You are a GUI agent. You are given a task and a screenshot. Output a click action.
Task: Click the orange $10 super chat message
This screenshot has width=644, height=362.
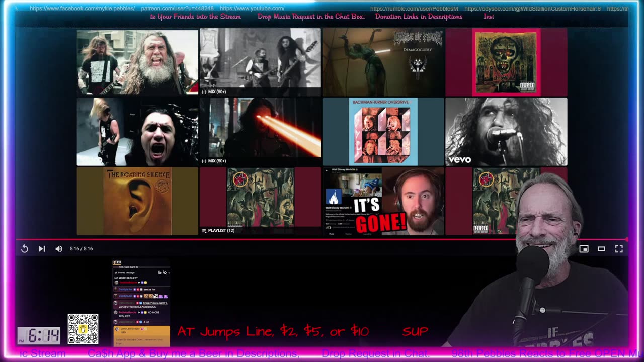[x=141, y=336]
